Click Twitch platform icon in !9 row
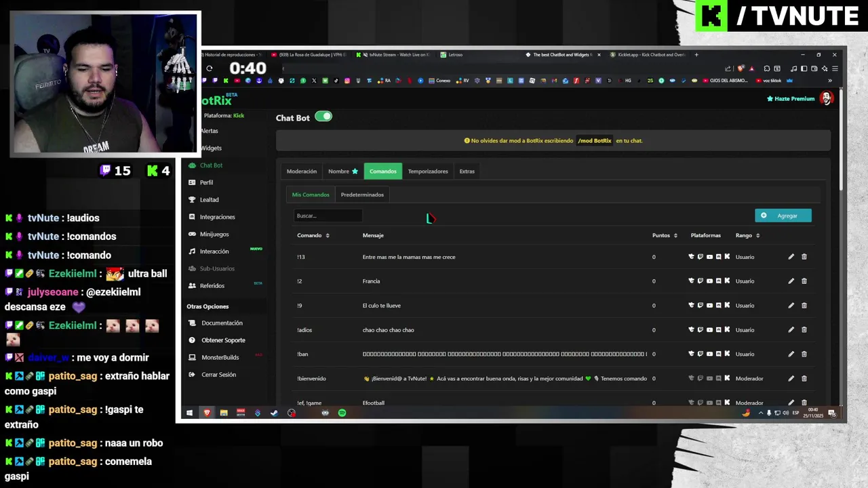The image size is (868, 488). 701,306
